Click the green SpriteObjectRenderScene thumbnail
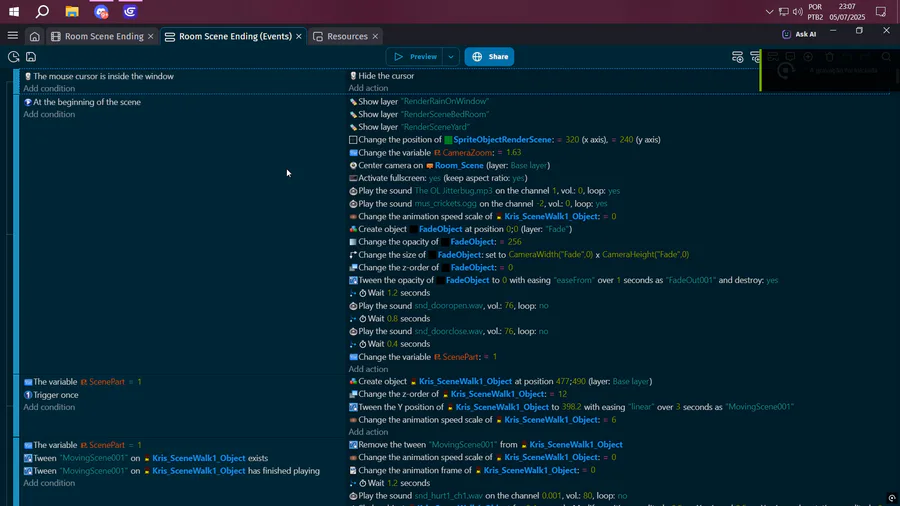The height and width of the screenshot is (506, 900). pos(448,140)
